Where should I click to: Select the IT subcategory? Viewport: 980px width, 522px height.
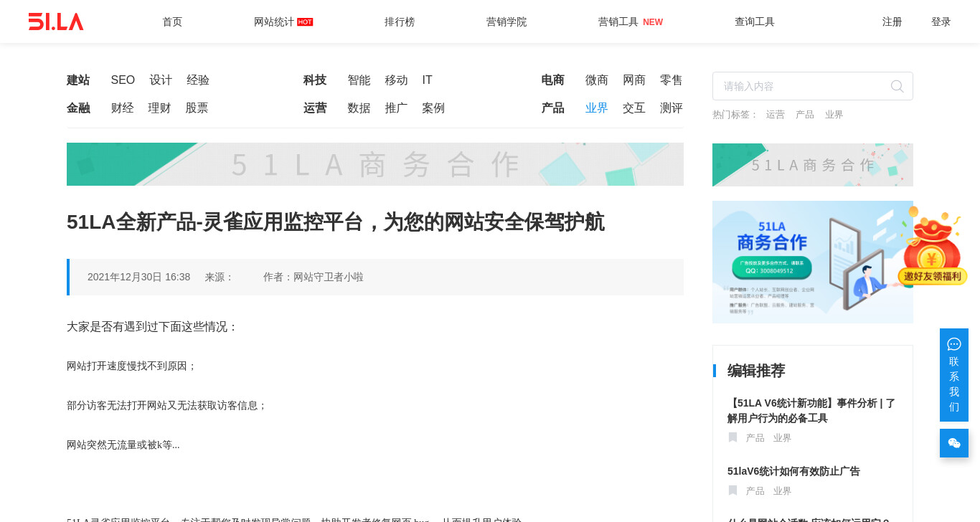427,80
